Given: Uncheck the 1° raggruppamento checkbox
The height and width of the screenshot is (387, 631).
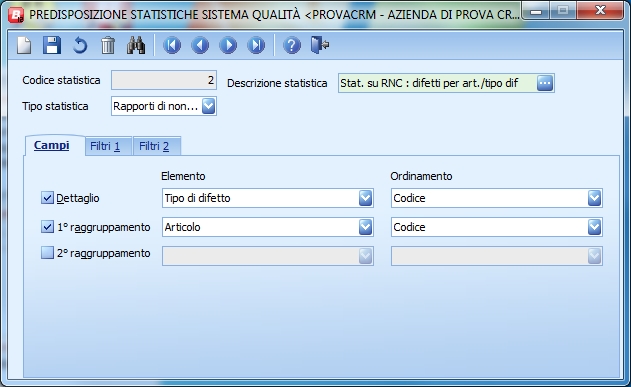Looking at the screenshot, I should point(47,227).
